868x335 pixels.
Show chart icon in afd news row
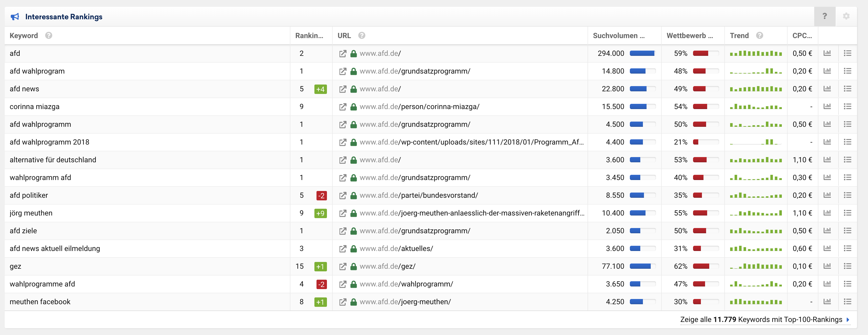(x=827, y=88)
